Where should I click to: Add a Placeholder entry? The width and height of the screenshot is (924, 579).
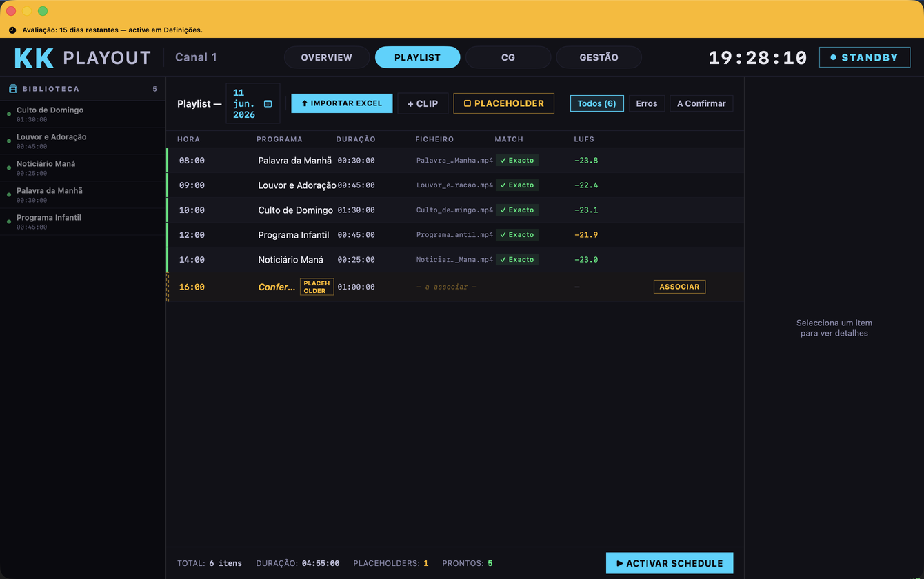(503, 103)
